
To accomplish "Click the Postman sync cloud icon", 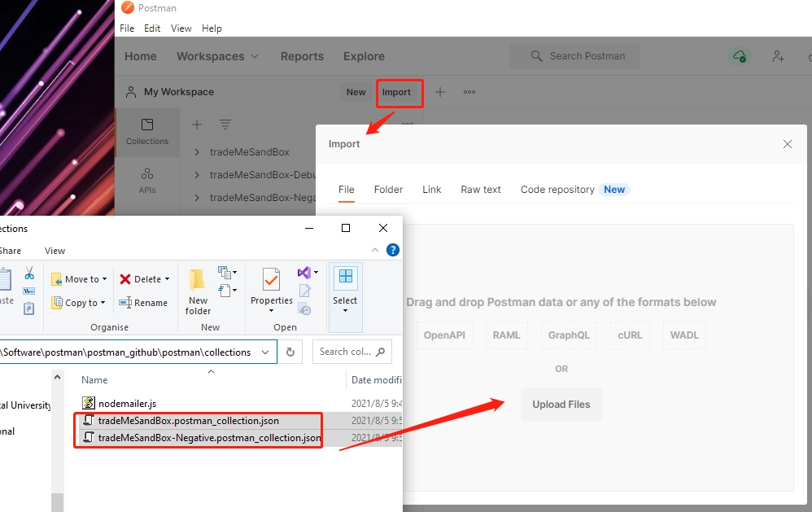I will pos(740,56).
